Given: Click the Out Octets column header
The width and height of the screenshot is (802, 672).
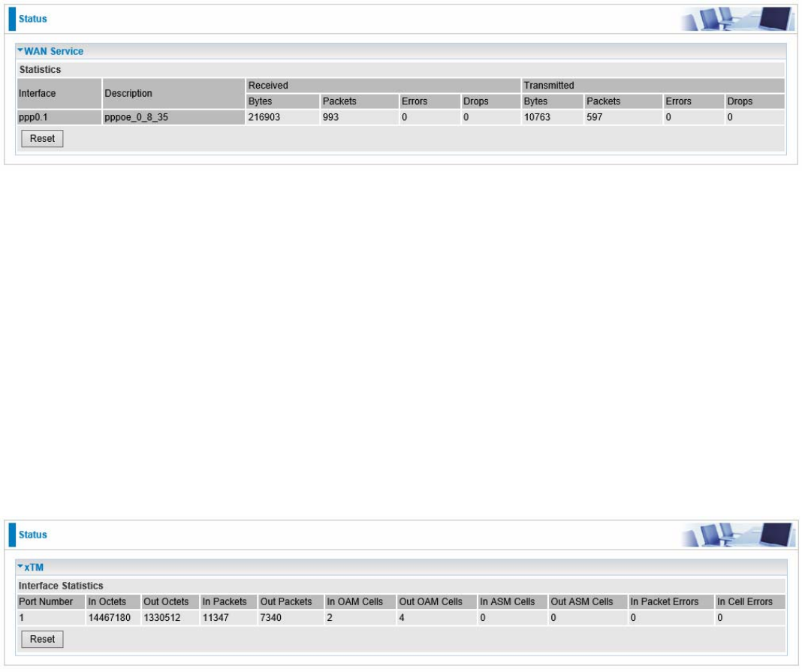Looking at the screenshot, I should [170, 602].
